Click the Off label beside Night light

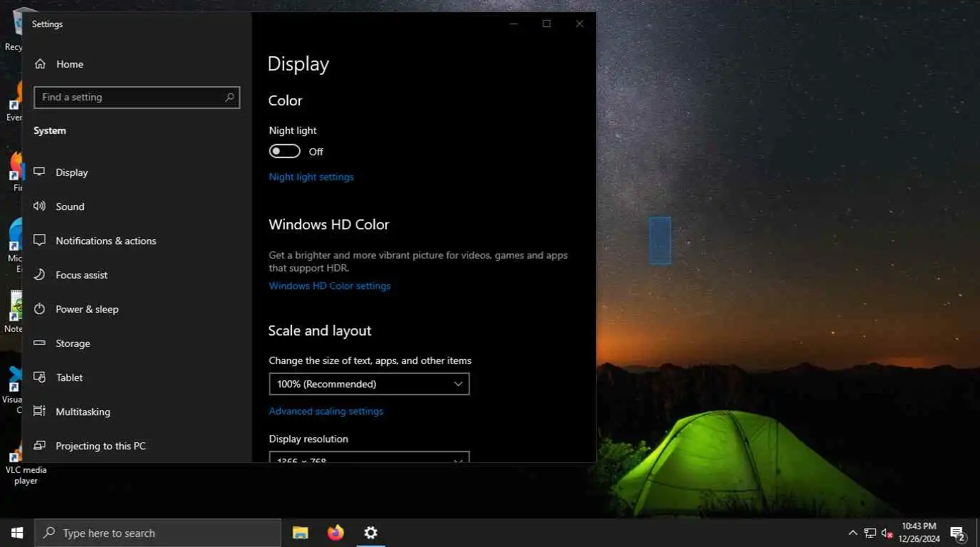[x=316, y=152]
